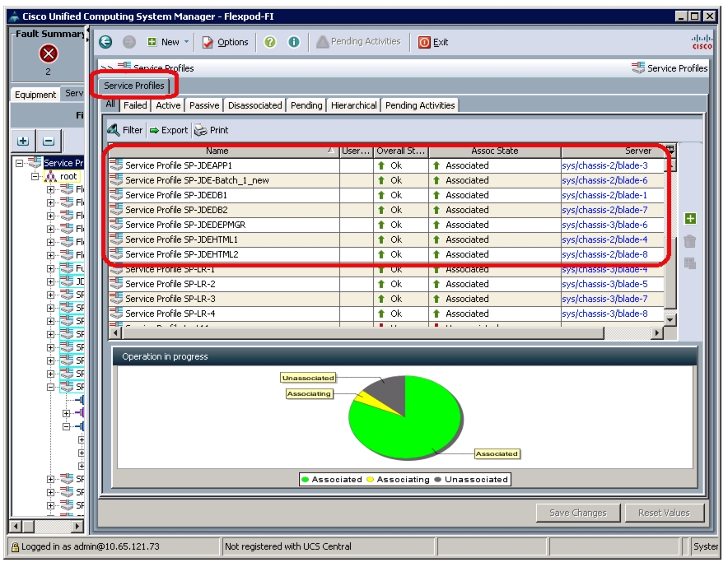Sort by the Assoc State column header
Image resolution: width=728 pixels, height=567 pixels.
click(494, 151)
